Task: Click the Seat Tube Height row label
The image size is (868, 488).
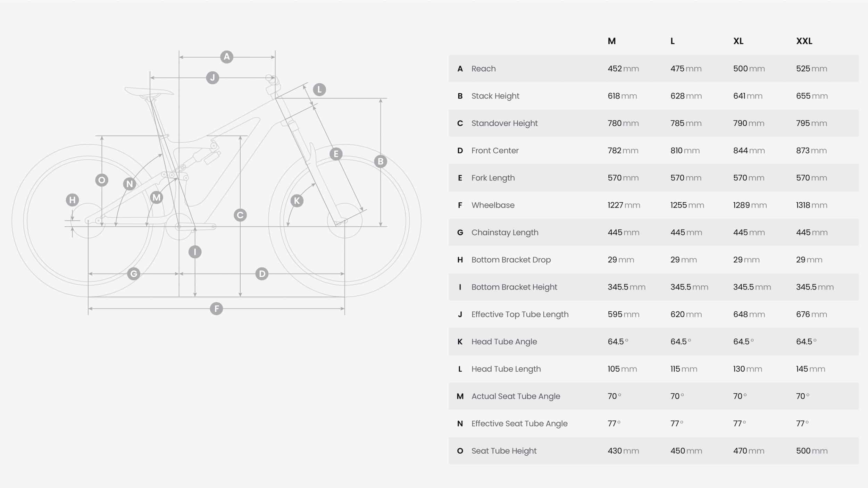Action: click(x=504, y=451)
